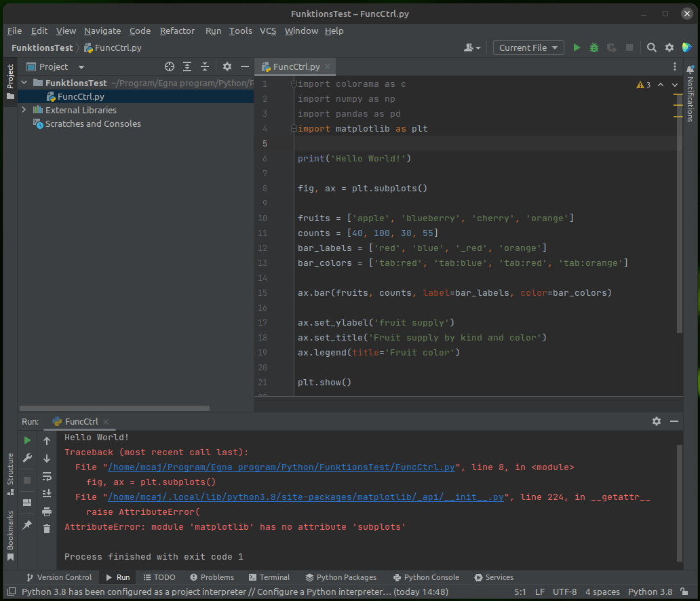
Task: Stop process button in Run panel
Action: click(x=27, y=480)
